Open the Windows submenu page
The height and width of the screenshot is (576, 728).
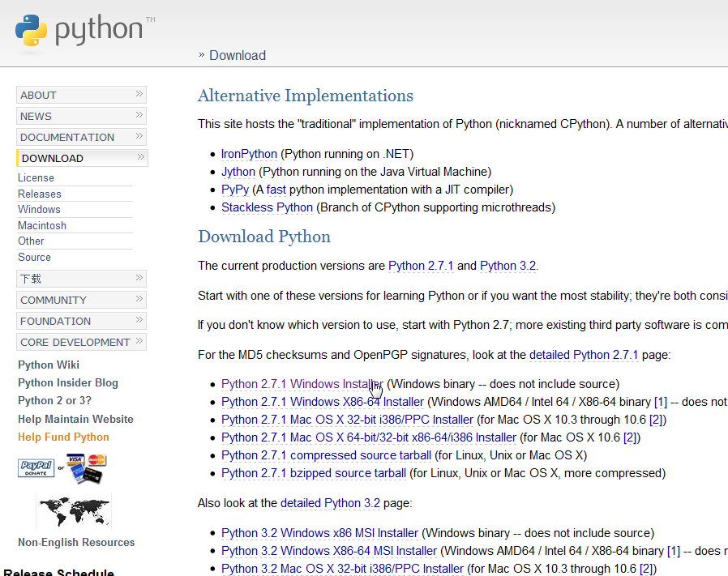pyautogui.click(x=39, y=209)
